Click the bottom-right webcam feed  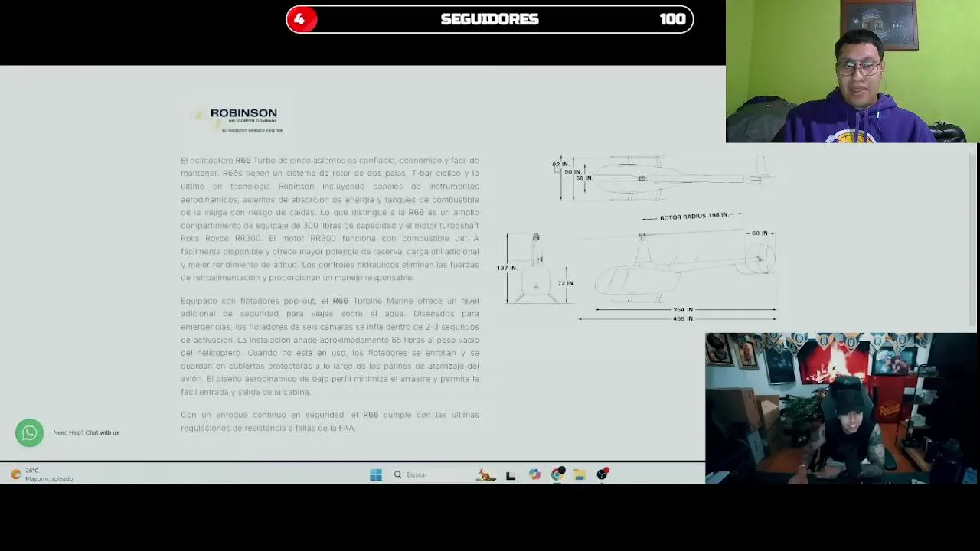(842, 409)
